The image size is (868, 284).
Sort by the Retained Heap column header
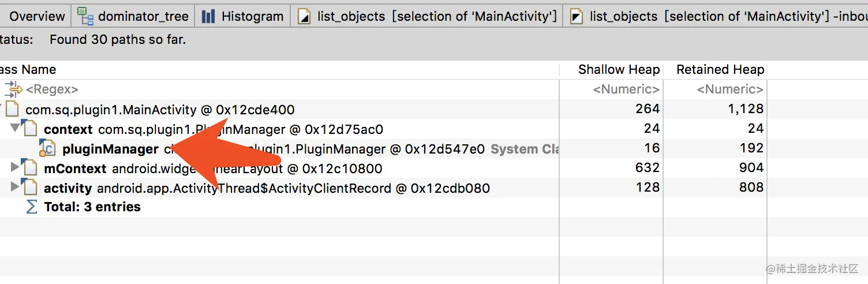[720, 70]
